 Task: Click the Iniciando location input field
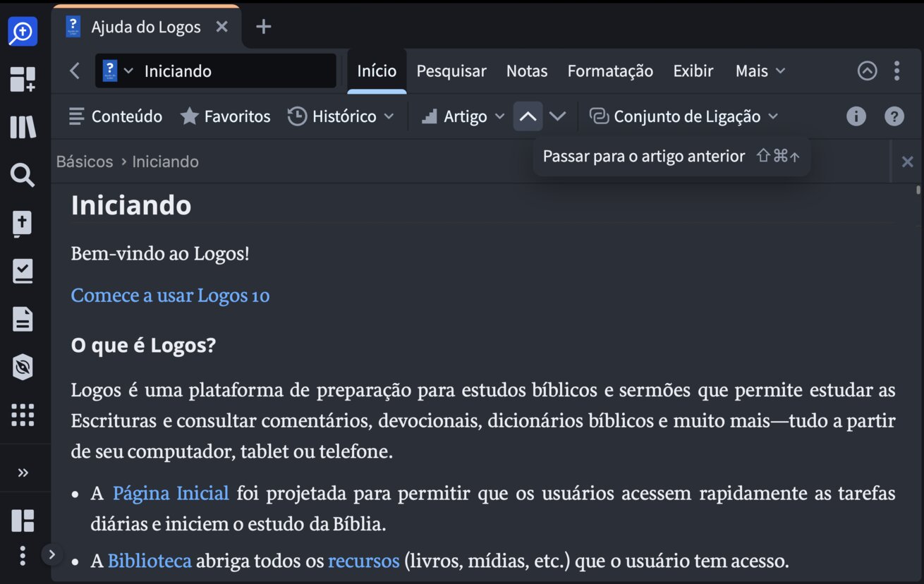[x=216, y=71]
